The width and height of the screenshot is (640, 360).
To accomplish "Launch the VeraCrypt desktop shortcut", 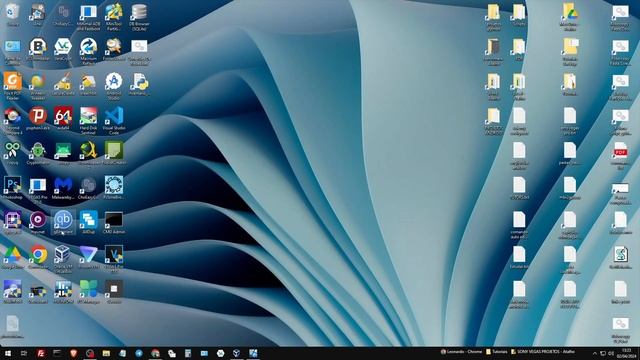I will click(x=63, y=50).
